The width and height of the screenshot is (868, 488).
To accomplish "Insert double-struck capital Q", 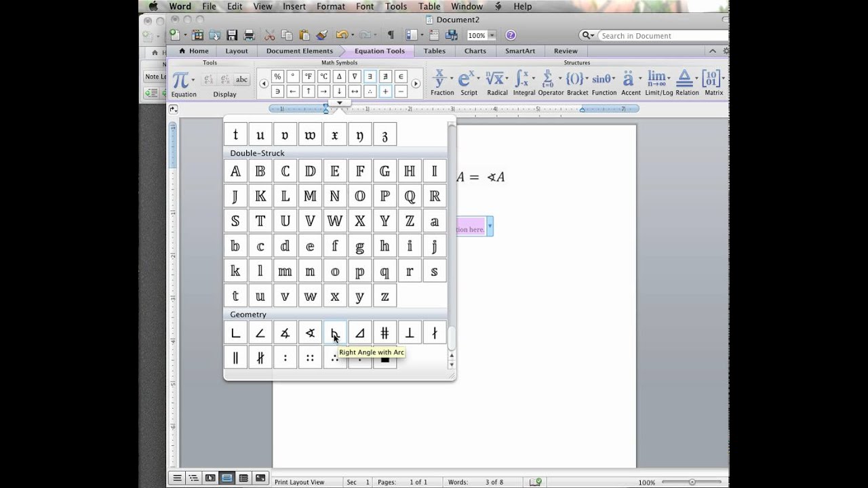I will pyautogui.click(x=410, y=196).
